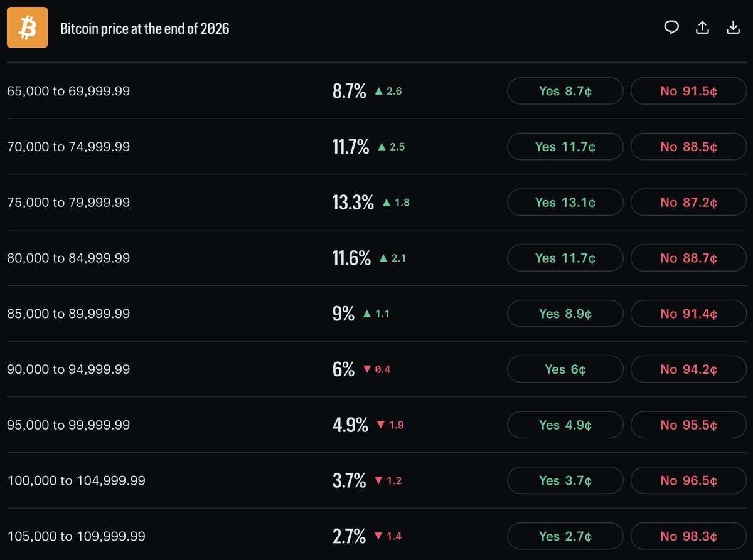Click the share upload icon
The height and width of the screenshot is (560, 753).
click(x=703, y=27)
